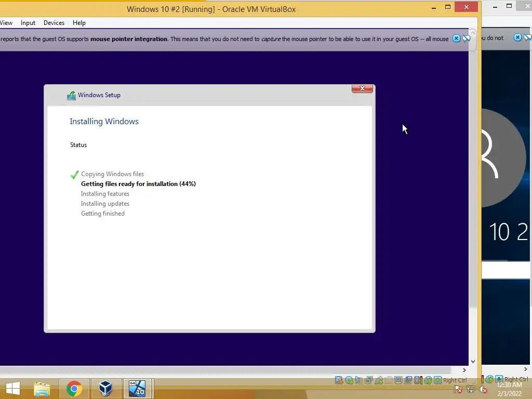Click the 'Installing updates' step
The height and width of the screenshot is (399, 532).
coord(105,204)
